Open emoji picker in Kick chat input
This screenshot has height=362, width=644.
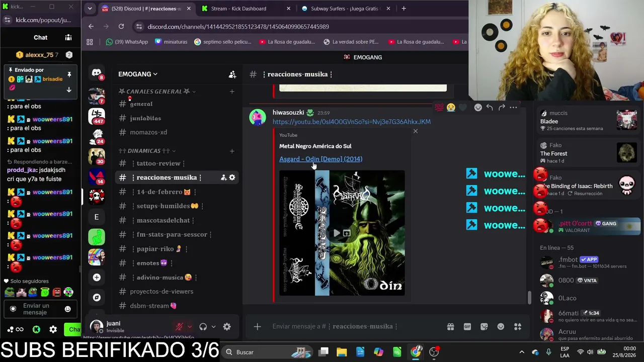pyautogui.click(x=68, y=309)
